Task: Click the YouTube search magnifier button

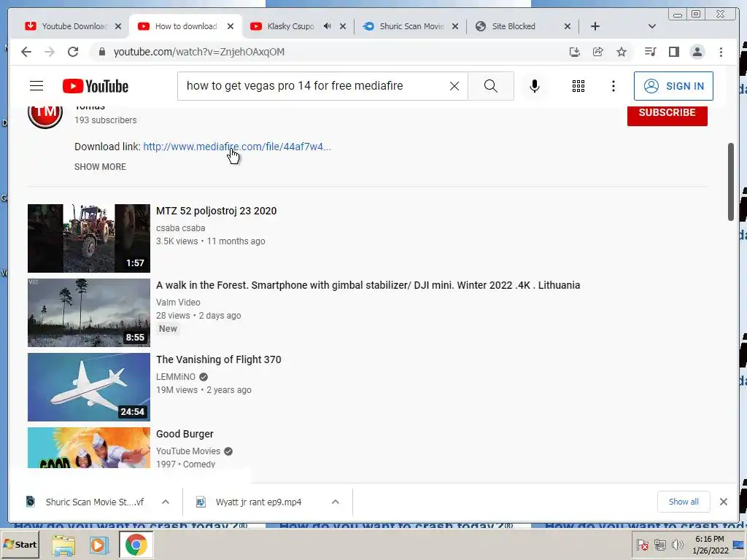Action: point(491,86)
